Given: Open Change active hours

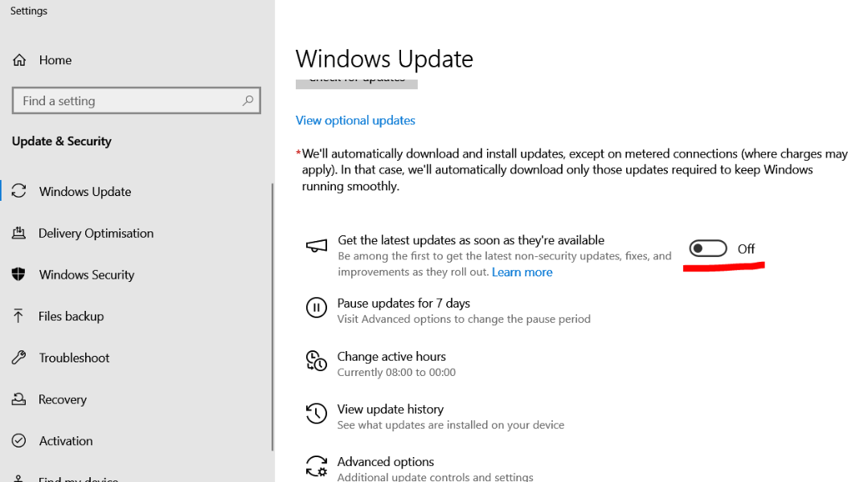Looking at the screenshot, I should coord(391,357).
